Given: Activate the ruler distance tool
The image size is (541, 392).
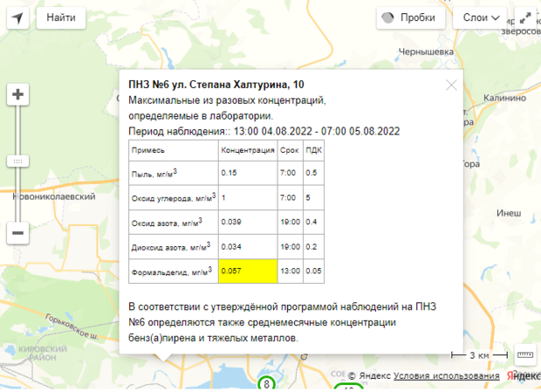Looking at the screenshot, I should coord(525,354).
